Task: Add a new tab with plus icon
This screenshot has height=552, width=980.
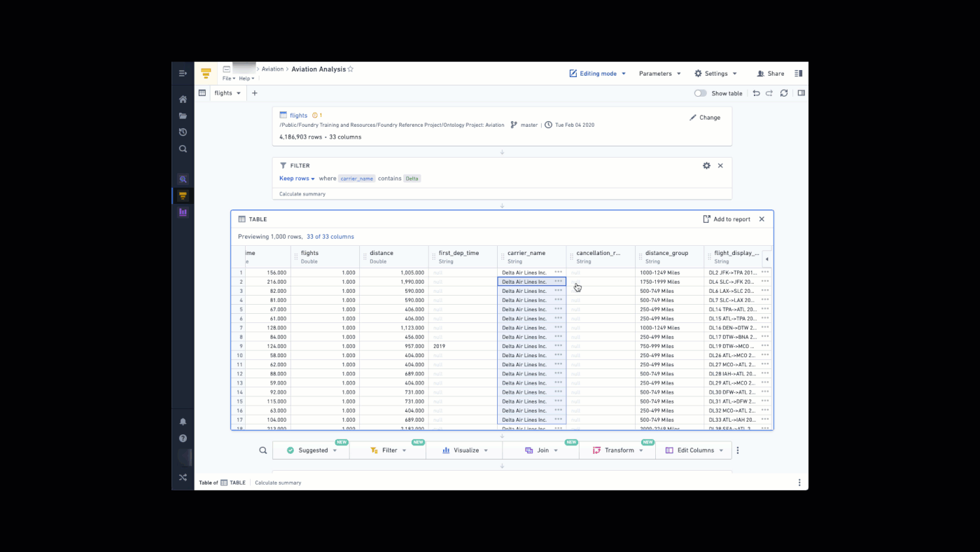Action: pos(255,93)
